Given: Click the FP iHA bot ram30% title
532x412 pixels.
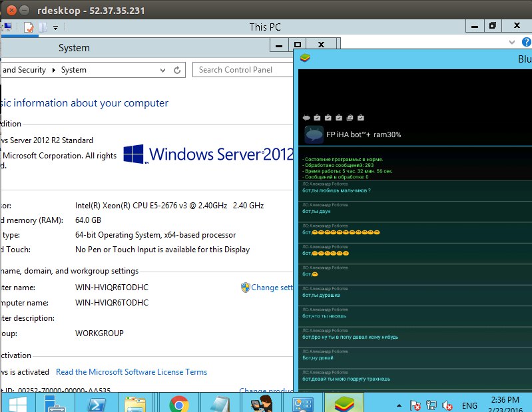Looking at the screenshot, I should pos(364,134).
